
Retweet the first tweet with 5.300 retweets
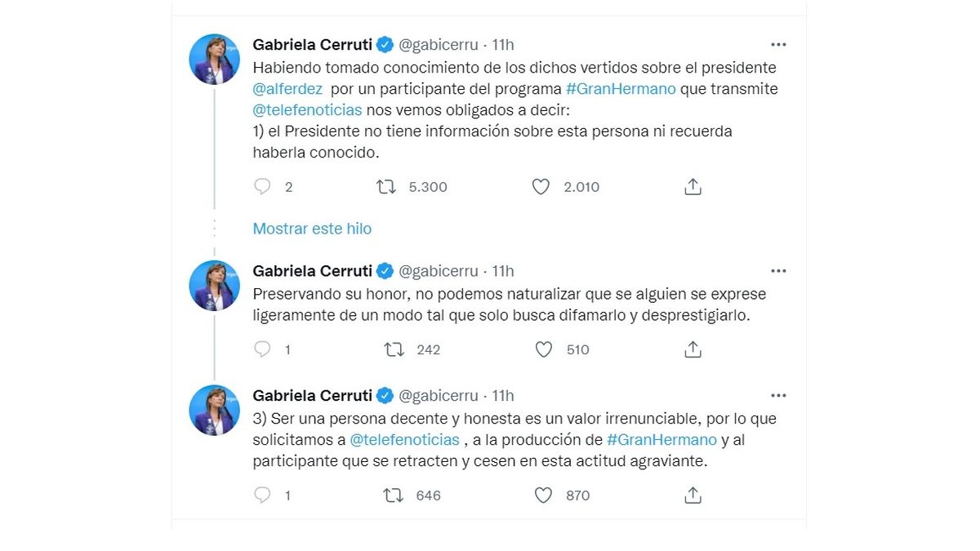[386, 187]
